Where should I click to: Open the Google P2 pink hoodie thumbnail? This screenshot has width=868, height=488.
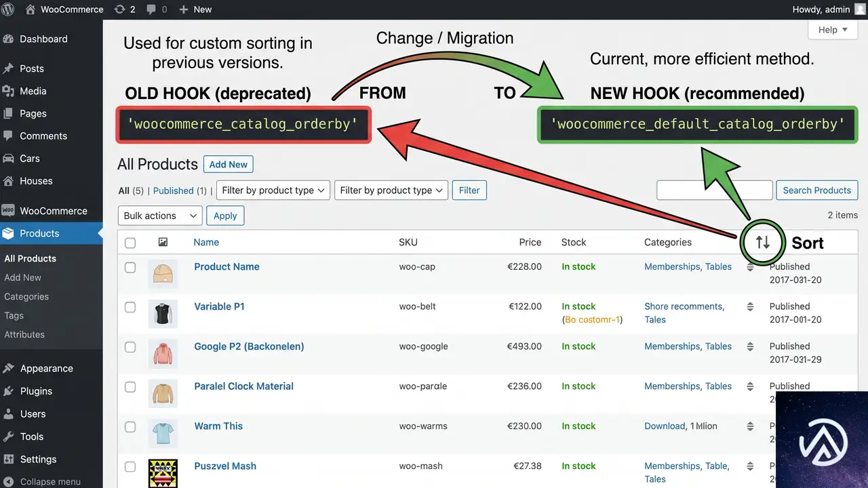click(163, 354)
